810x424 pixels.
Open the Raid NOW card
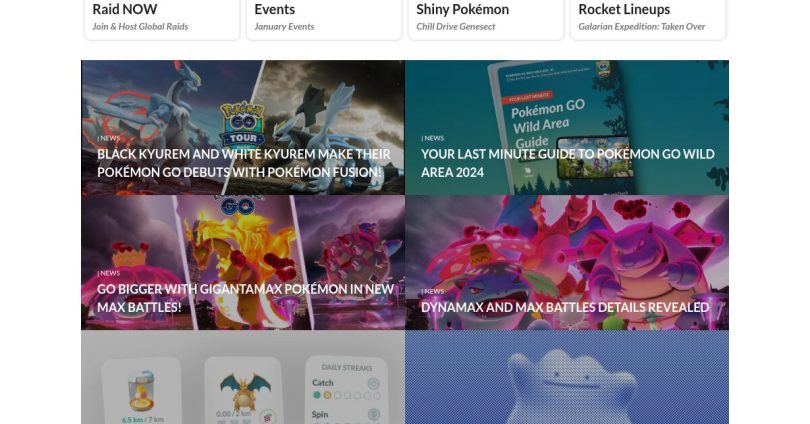pos(162,18)
